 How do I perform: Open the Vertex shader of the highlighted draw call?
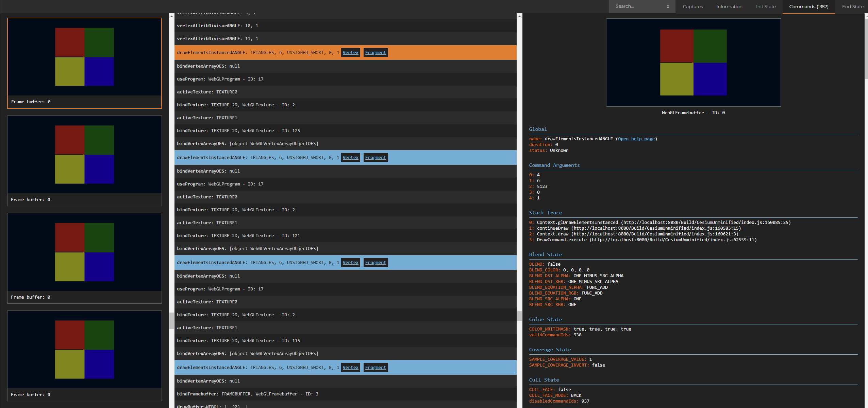(350, 52)
